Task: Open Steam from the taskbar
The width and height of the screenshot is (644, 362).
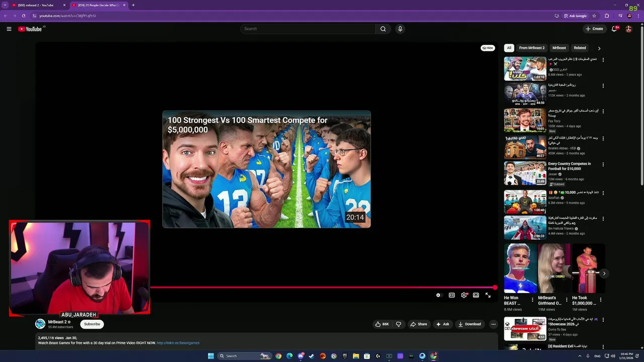Action: [x=311, y=356]
